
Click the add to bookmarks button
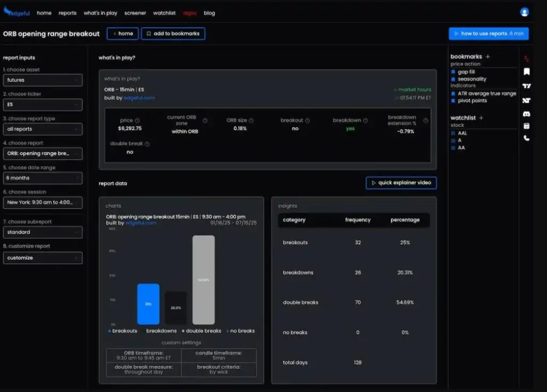click(173, 34)
